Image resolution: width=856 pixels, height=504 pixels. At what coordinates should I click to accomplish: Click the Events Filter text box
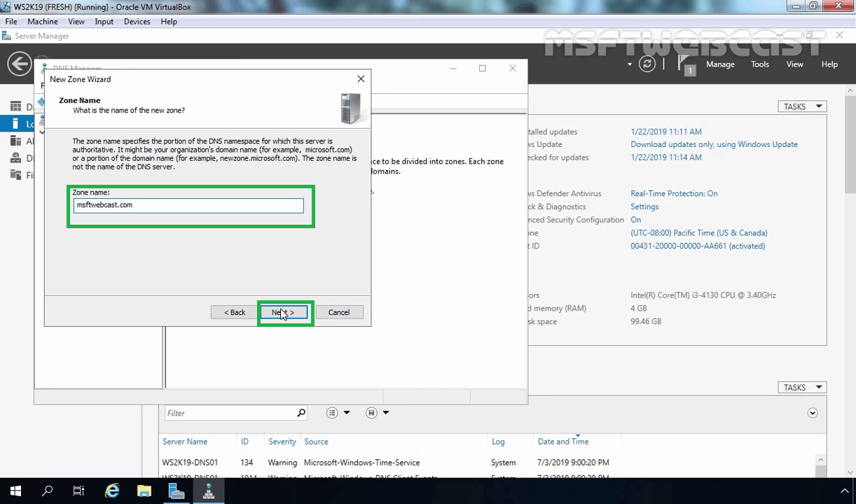click(230, 413)
